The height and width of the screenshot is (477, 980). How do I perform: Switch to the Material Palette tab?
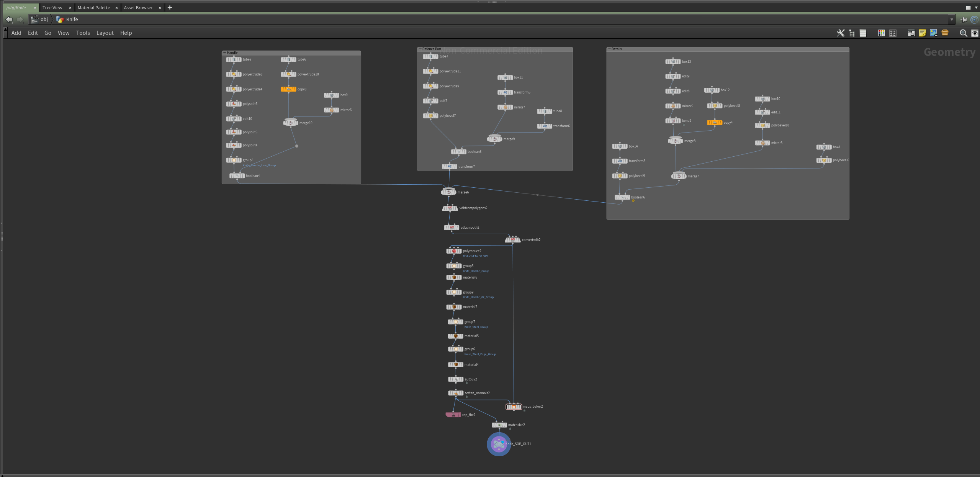(x=93, y=8)
